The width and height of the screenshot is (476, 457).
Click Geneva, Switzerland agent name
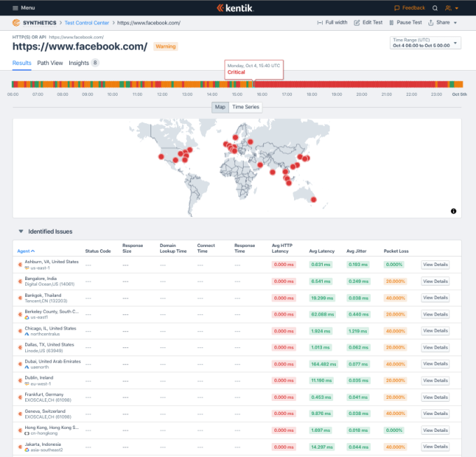click(x=45, y=412)
